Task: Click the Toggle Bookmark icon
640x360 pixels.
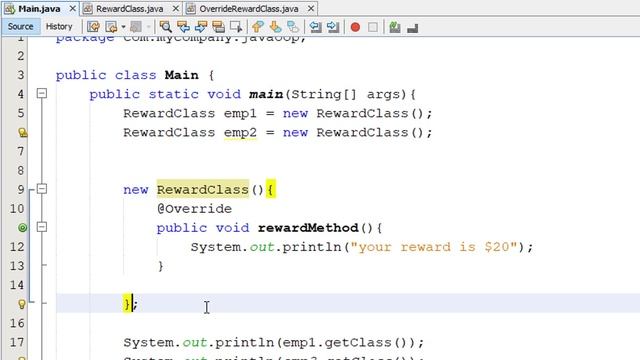Action: (293, 27)
